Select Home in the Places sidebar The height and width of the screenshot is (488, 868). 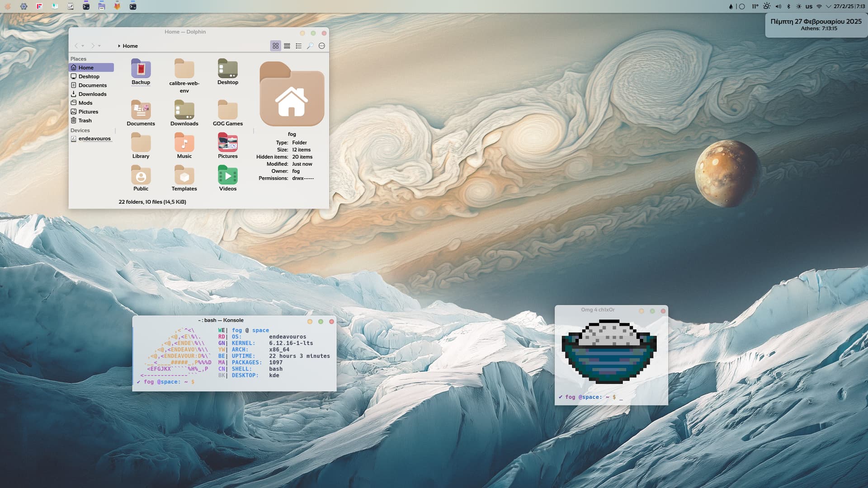click(x=91, y=67)
